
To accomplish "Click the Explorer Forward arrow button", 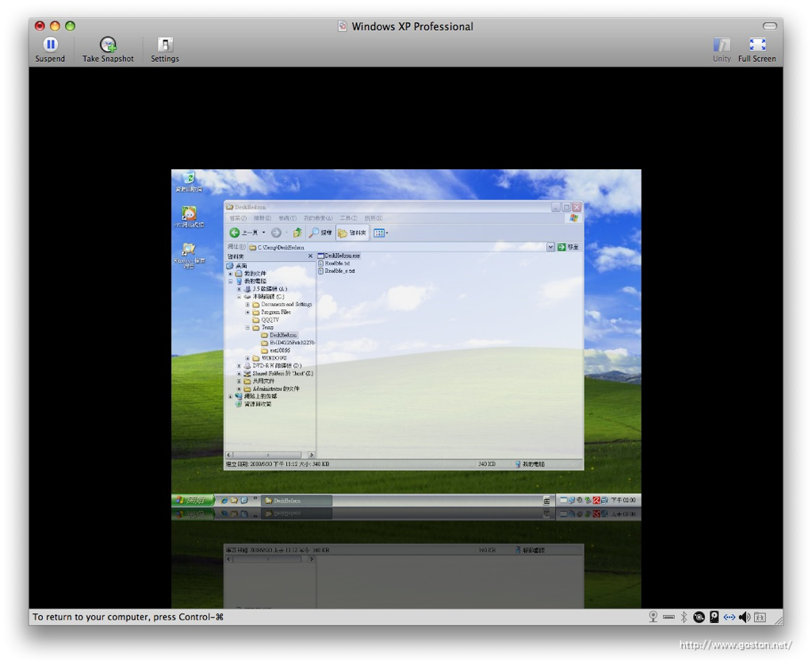I will point(276,233).
